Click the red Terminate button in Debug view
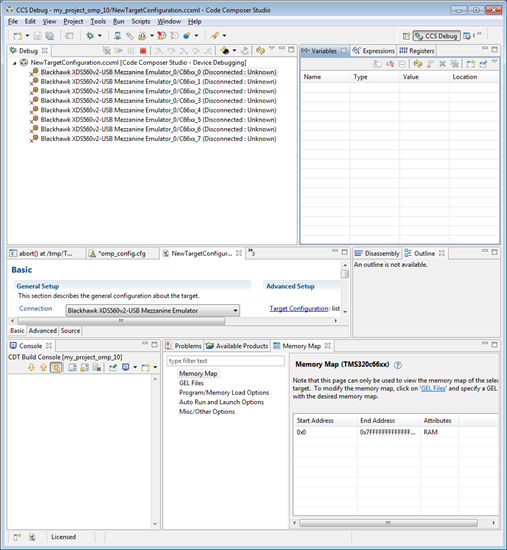Image resolution: width=507 pixels, height=550 pixels. pyautogui.click(x=143, y=51)
